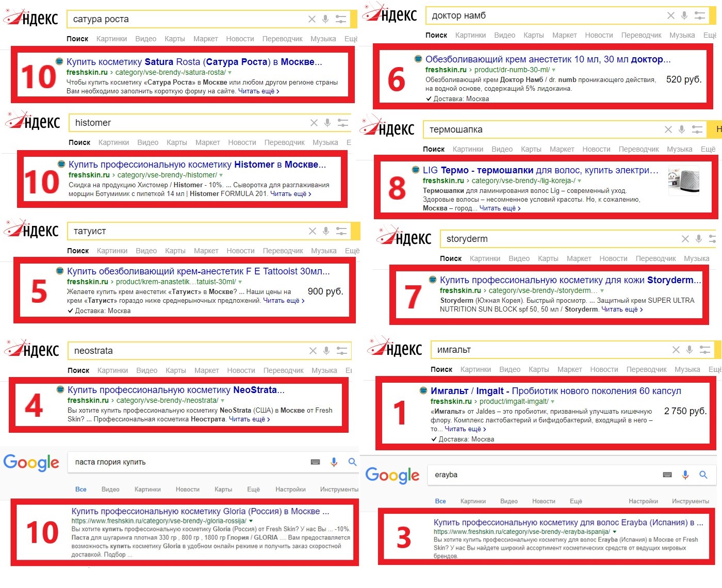
Task: Open Переводчик tab under "storyderm" search
Action: pos(655,258)
